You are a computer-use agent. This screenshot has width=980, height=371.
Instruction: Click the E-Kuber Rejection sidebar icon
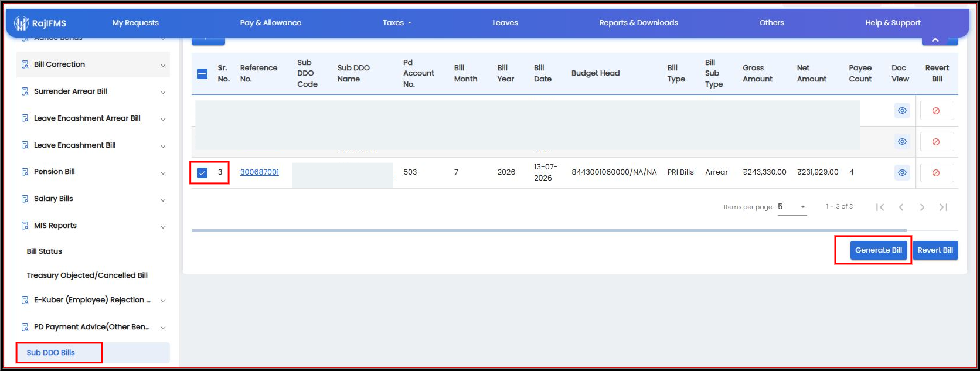25,300
